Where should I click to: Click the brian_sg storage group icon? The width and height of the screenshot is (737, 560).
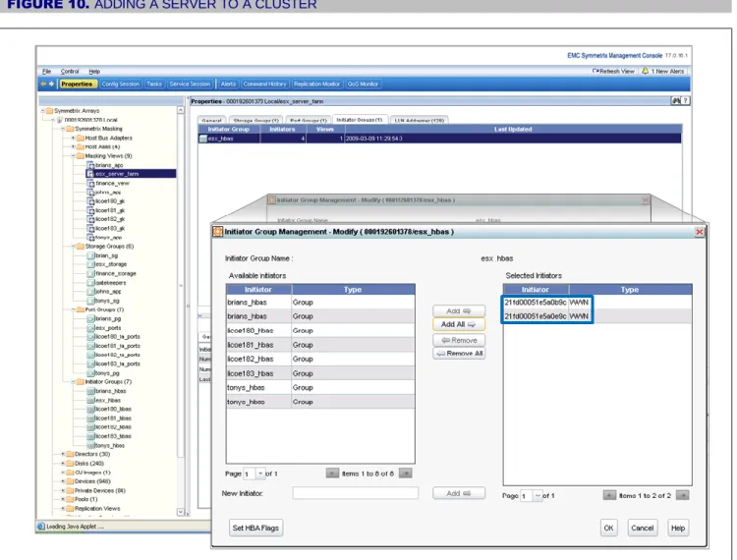coord(91,255)
